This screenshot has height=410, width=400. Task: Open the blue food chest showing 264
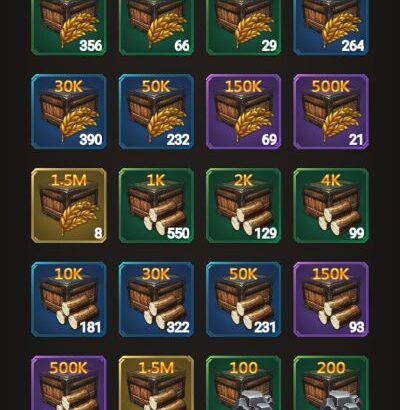tap(331, 27)
